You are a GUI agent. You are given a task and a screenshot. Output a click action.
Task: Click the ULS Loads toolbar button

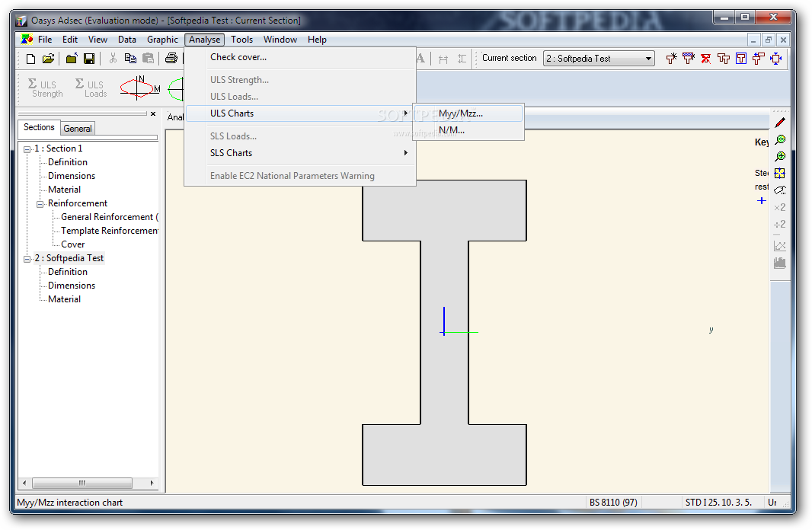(91, 88)
